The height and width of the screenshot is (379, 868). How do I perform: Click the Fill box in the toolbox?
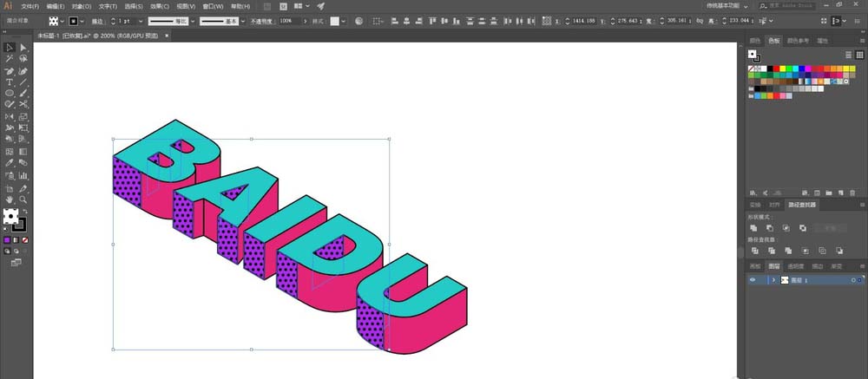pyautogui.click(x=10, y=216)
